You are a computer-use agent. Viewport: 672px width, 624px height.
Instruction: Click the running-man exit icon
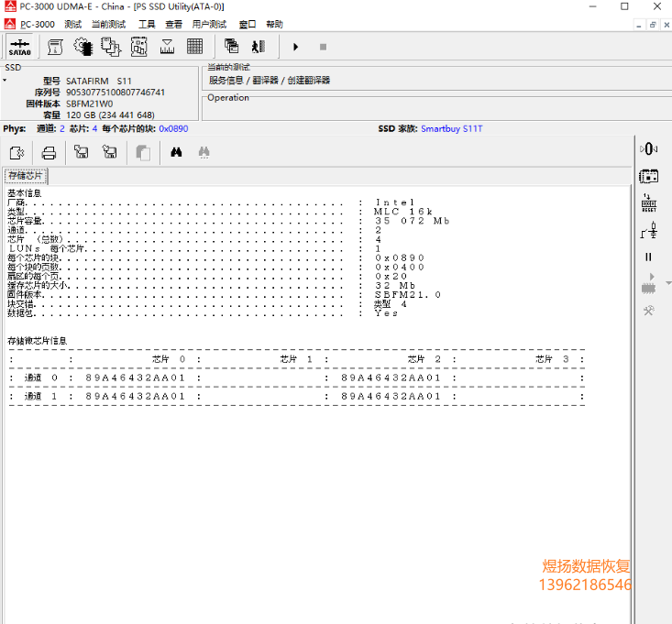pyautogui.click(x=259, y=47)
